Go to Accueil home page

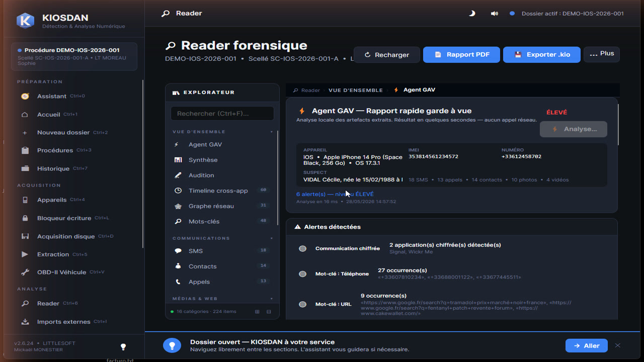[73, 115]
